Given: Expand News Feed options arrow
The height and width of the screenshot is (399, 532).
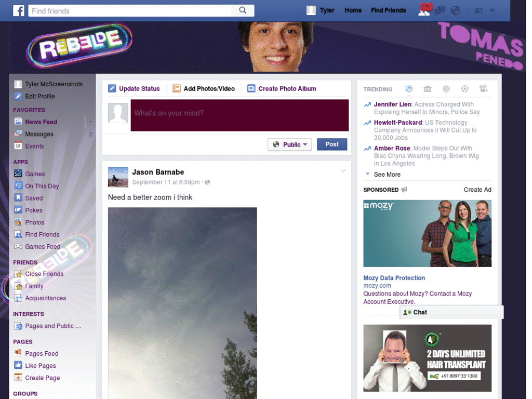Looking at the screenshot, I should coord(90,122).
